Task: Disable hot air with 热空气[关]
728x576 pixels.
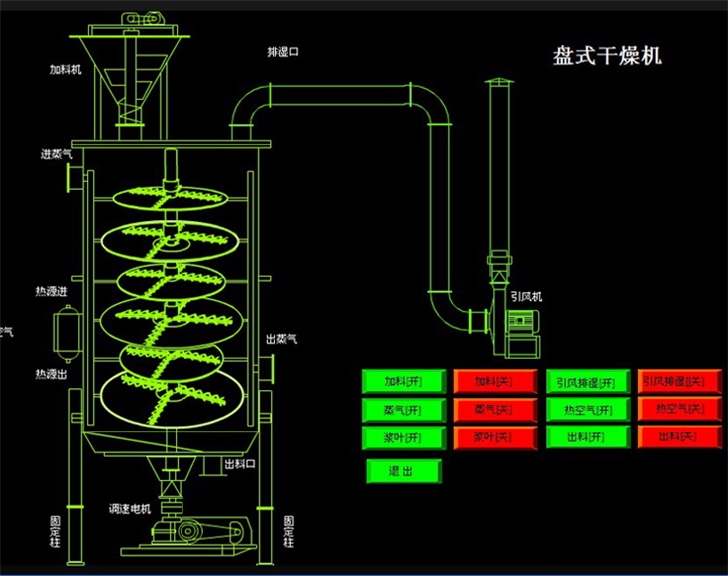Action: tap(679, 409)
